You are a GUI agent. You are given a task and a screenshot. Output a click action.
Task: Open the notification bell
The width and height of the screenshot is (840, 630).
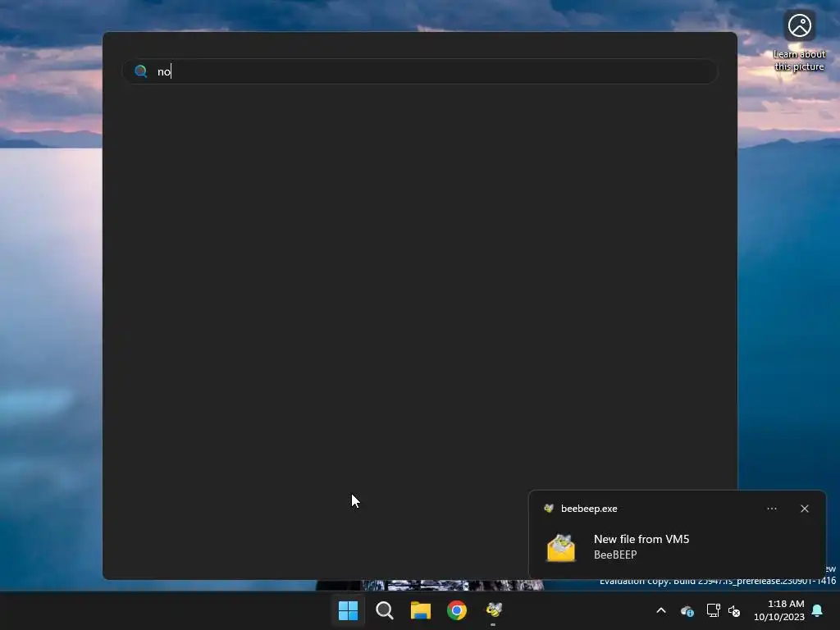818,610
